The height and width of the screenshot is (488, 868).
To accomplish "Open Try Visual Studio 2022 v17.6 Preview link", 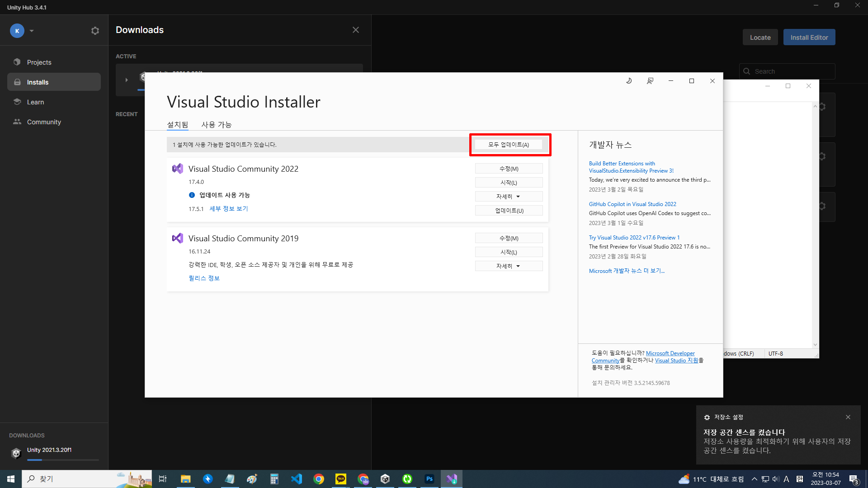I will click(x=634, y=238).
